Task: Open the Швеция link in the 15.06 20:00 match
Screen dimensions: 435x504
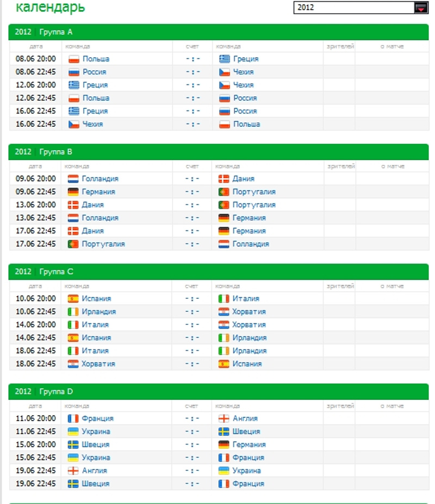Action: click(x=96, y=444)
